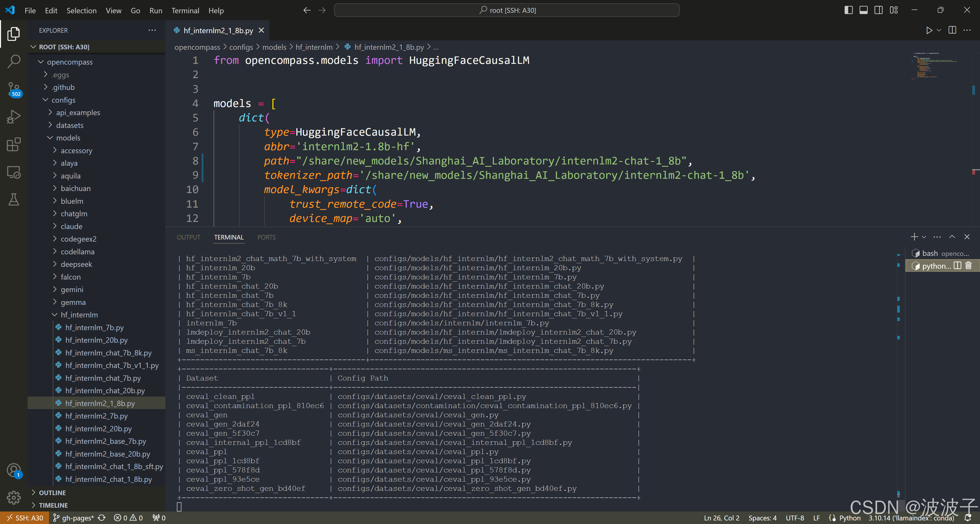The image size is (980, 524).
Task: Expand the OUTLINE section
Action: [x=52, y=492]
